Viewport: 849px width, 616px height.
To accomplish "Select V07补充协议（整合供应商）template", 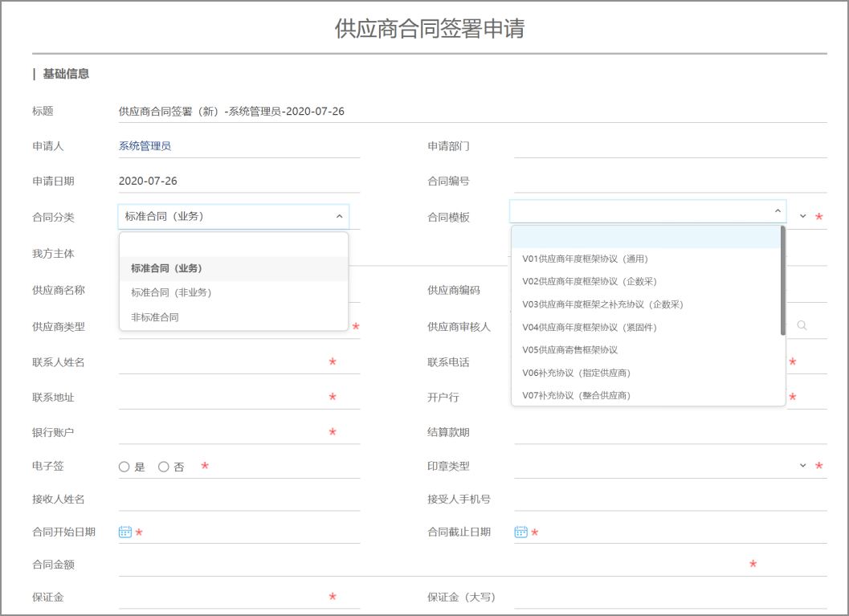I will click(x=576, y=395).
